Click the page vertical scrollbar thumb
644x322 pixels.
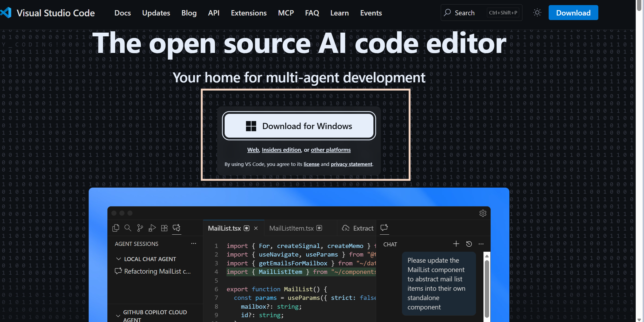coord(639,5)
